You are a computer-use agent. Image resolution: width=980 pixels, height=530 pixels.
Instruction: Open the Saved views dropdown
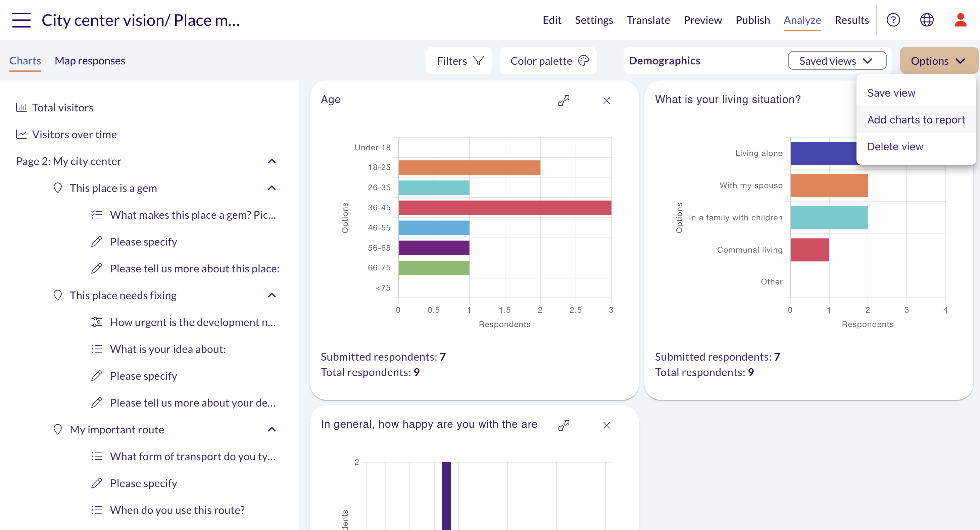[x=837, y=60]
